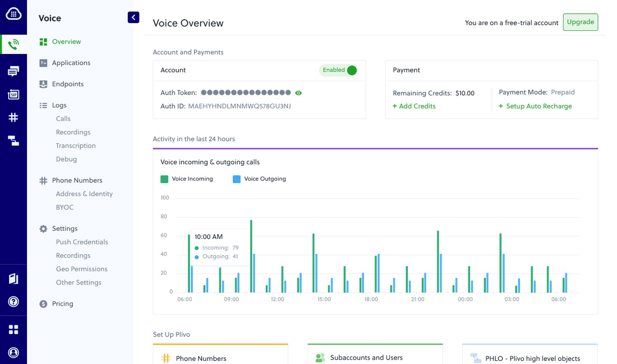617x364 pixels.
Task: Reveal Auth Token with eye icon
Action: pos(299,93)
